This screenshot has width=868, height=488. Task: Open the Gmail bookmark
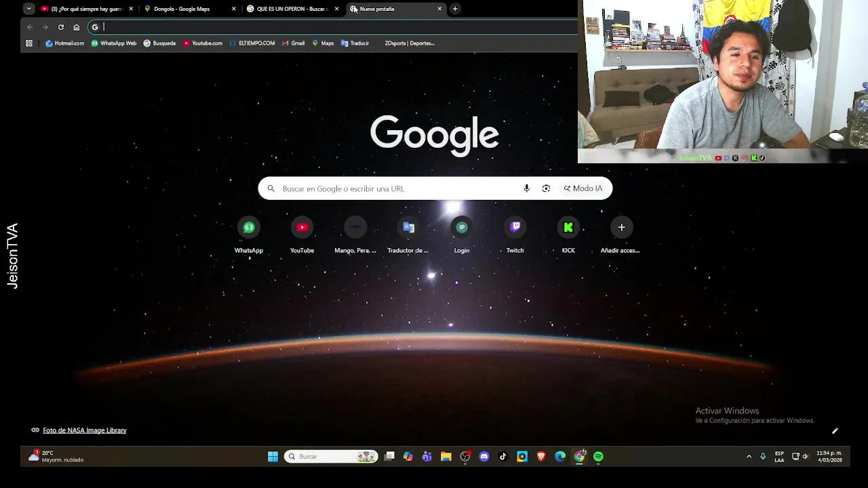click(x=294, y=43)
